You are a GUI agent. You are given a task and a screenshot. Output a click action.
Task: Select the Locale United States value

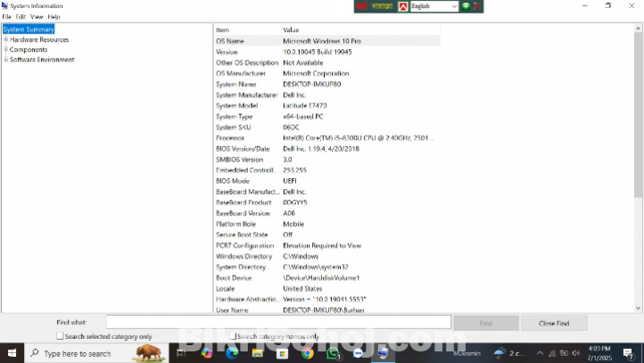point(302,289)
